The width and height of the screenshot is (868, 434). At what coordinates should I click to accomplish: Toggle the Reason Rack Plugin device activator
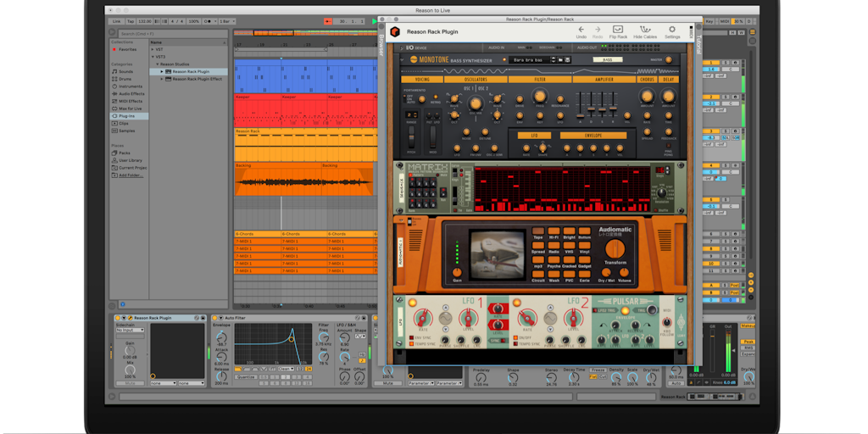pos(118,318)
